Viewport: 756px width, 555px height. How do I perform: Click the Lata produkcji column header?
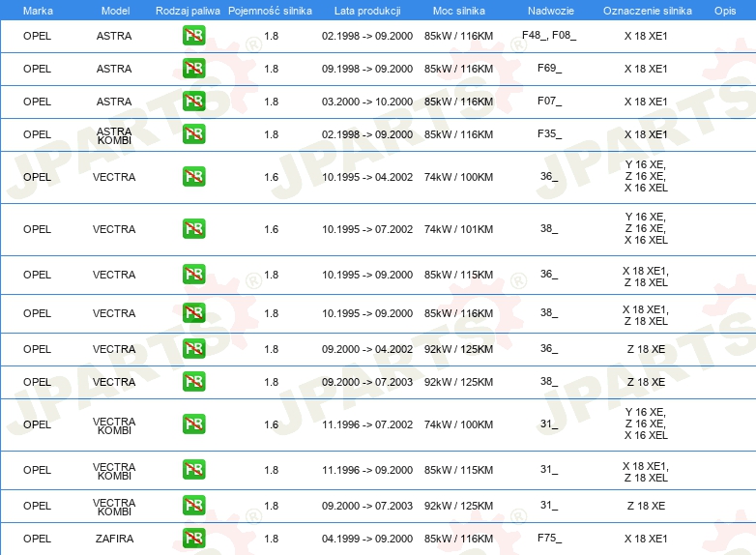[x=367, y=11]
